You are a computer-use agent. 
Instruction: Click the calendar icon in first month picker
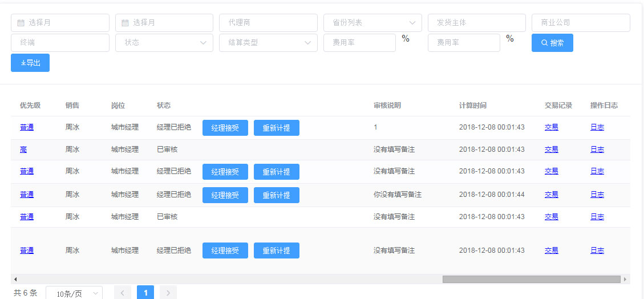click(21, 23)
